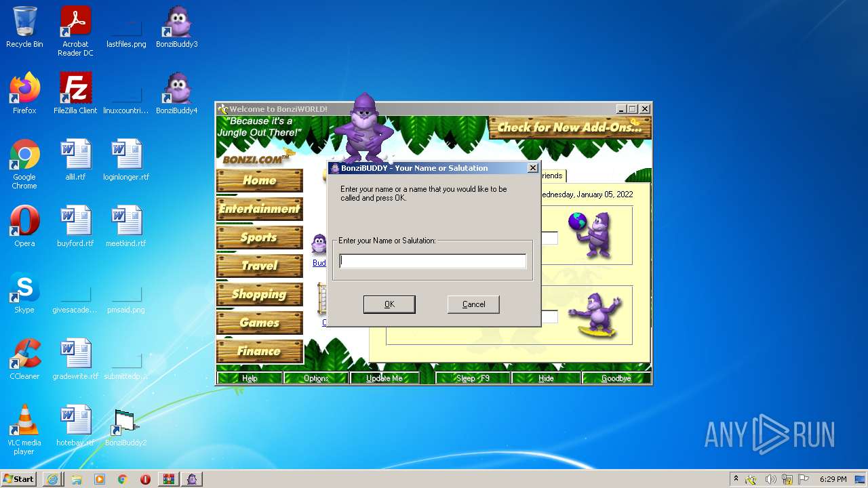The image size is (868, 488).
Task: Click the Goodbye button
Action: click(616, 378)
